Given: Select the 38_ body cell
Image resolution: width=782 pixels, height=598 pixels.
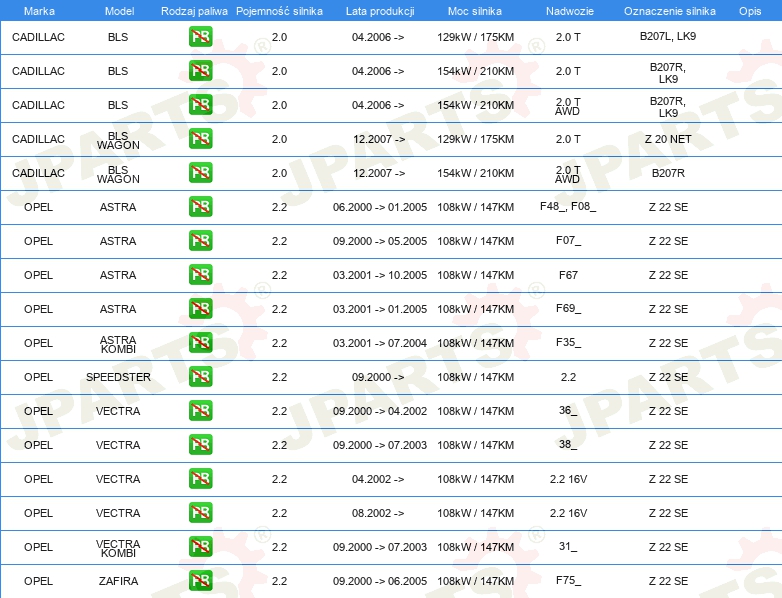Looking at the screenshot, I should coord(568,444).
